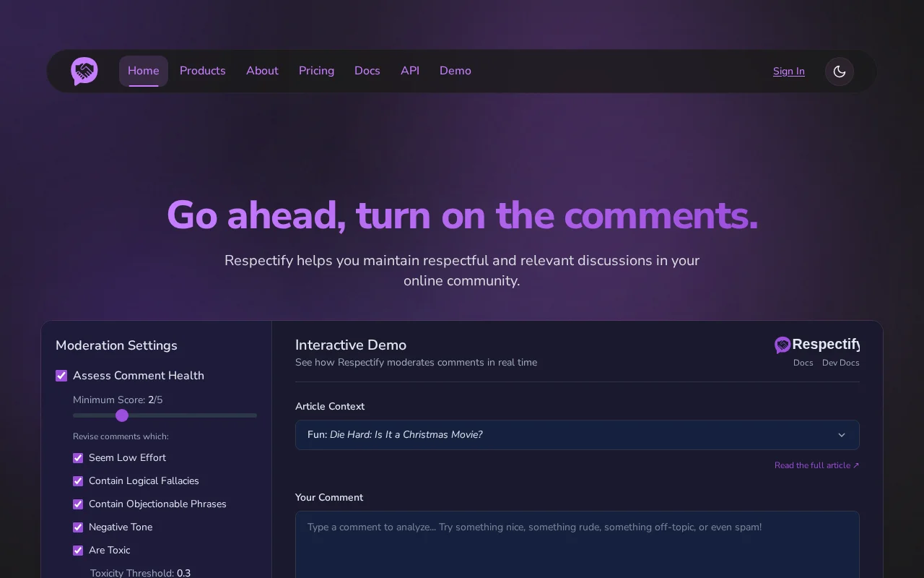
Task: Open the API nav item
Action: point(410,71)
